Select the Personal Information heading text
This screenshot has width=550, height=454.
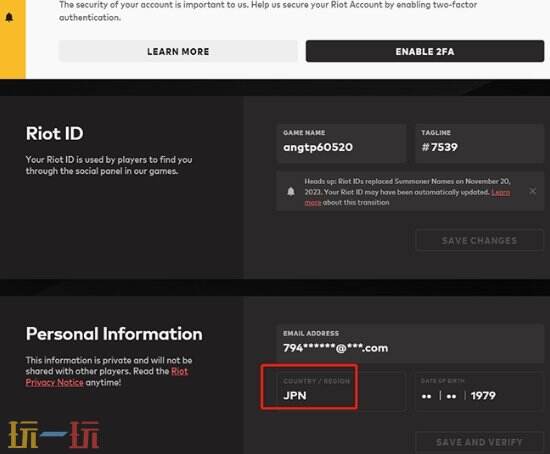click(114, 334)
